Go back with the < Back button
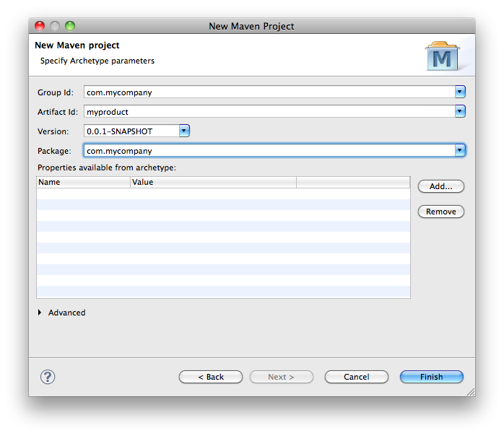This screenshot has height=436, width=504. [x=211, y=377]
